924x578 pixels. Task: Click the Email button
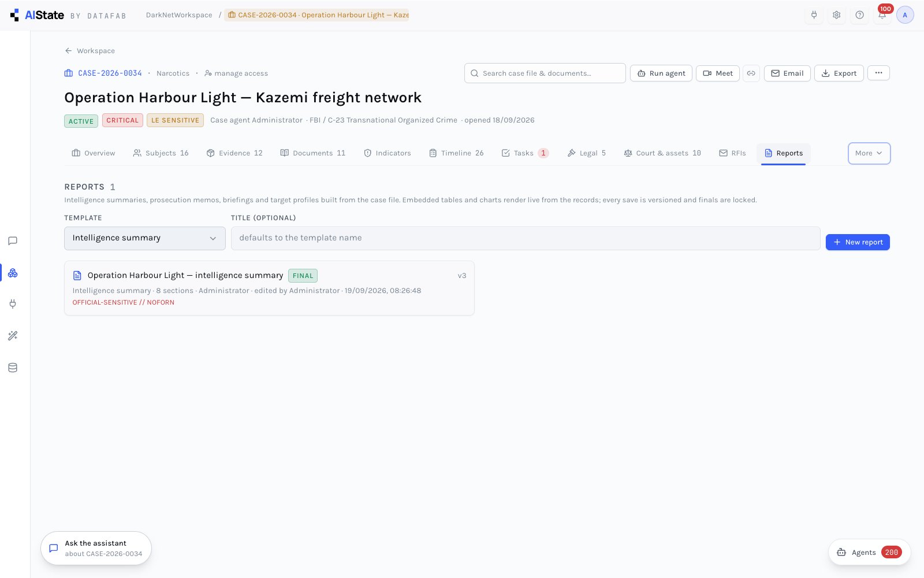click(787, 73)
